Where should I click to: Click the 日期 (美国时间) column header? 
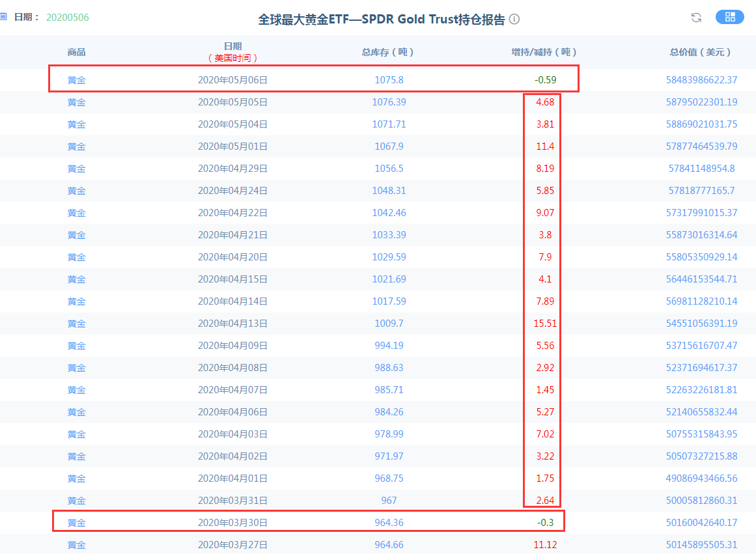pos(232,52)
